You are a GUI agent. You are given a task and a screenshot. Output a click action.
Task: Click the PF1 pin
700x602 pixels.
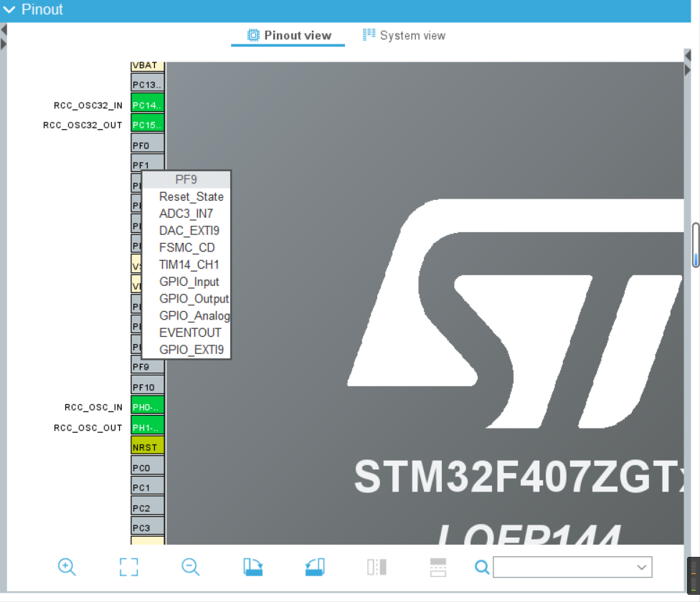[x=148, y=162]
